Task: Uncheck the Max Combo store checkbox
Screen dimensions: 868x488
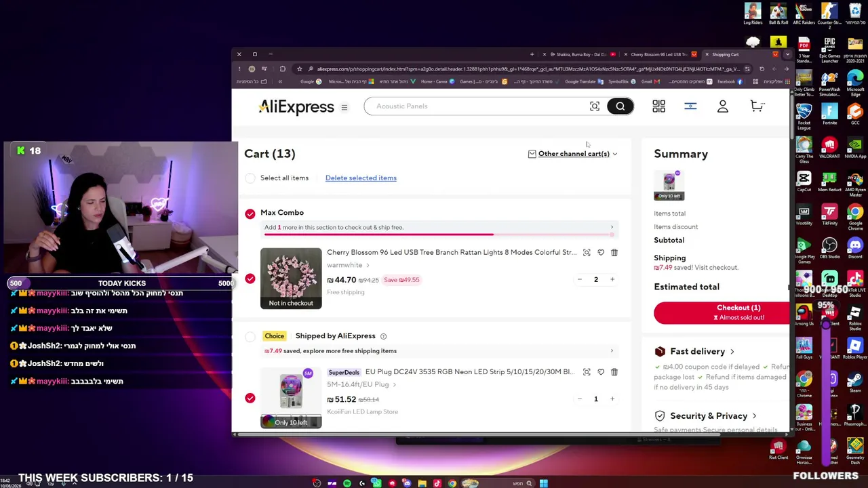Action: click(x=250, y=214)
